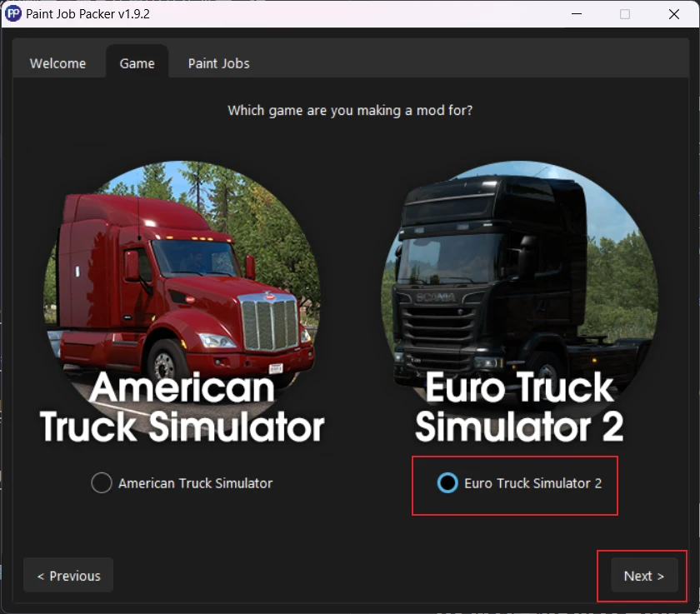Viewport: 700px width, 614px height.
Task: Click the Euro Truck Simulator 2 radio label text
Action: pos(532,483)
